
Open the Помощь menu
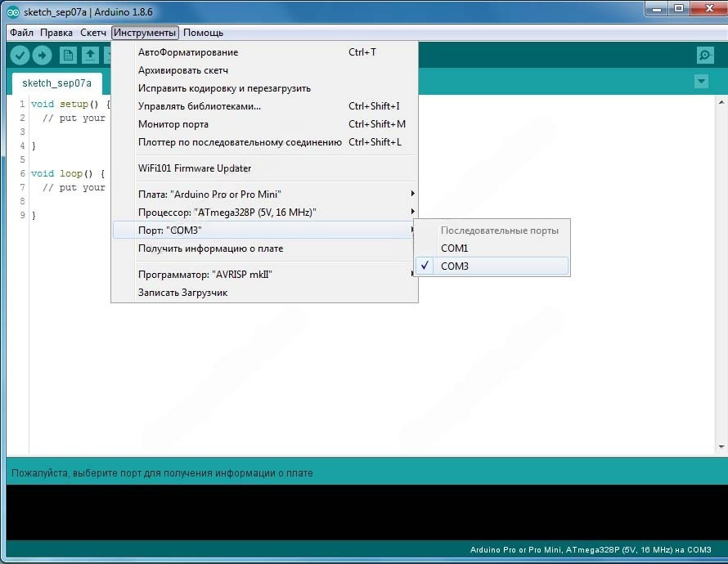(203, 33)
